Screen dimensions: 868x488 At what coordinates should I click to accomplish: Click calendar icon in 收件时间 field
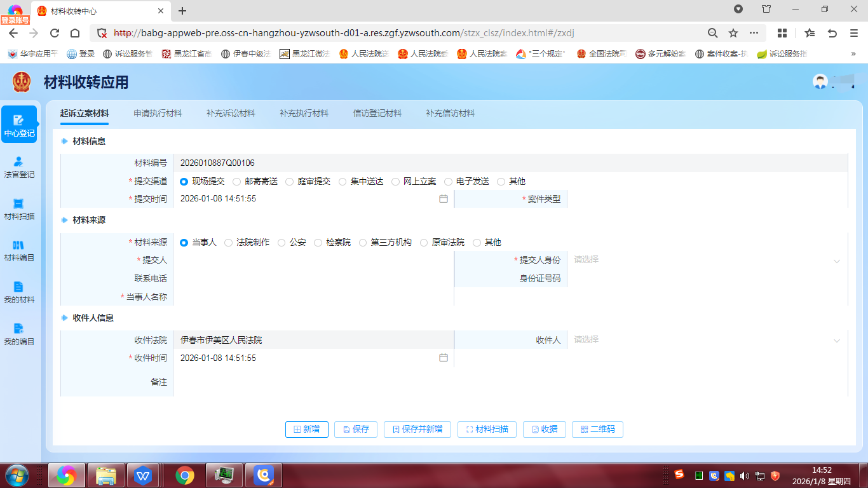[x=444, y=358]
